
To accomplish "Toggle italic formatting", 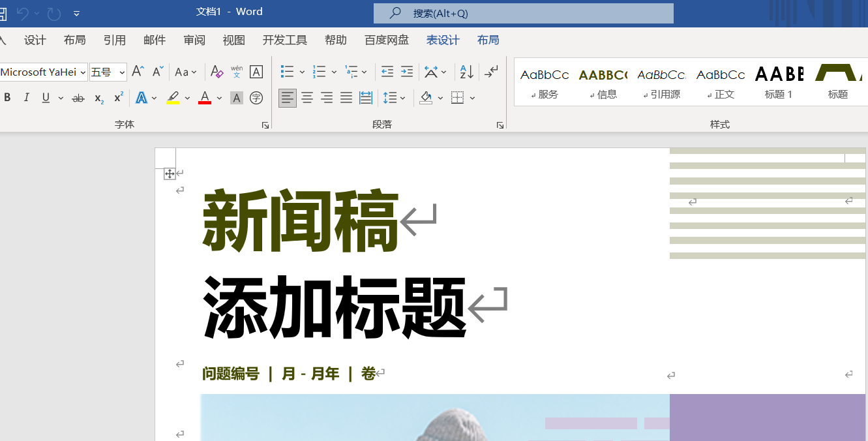I will [x=27, y=98].
